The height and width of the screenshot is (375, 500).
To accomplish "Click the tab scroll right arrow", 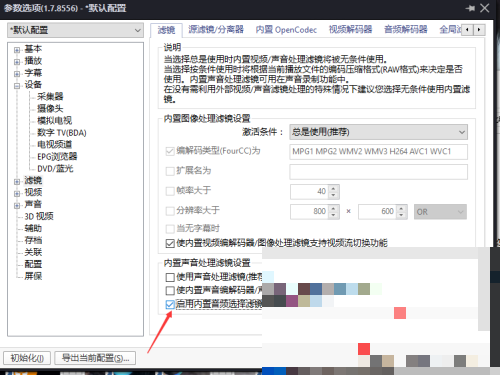I will coord(479,30).
